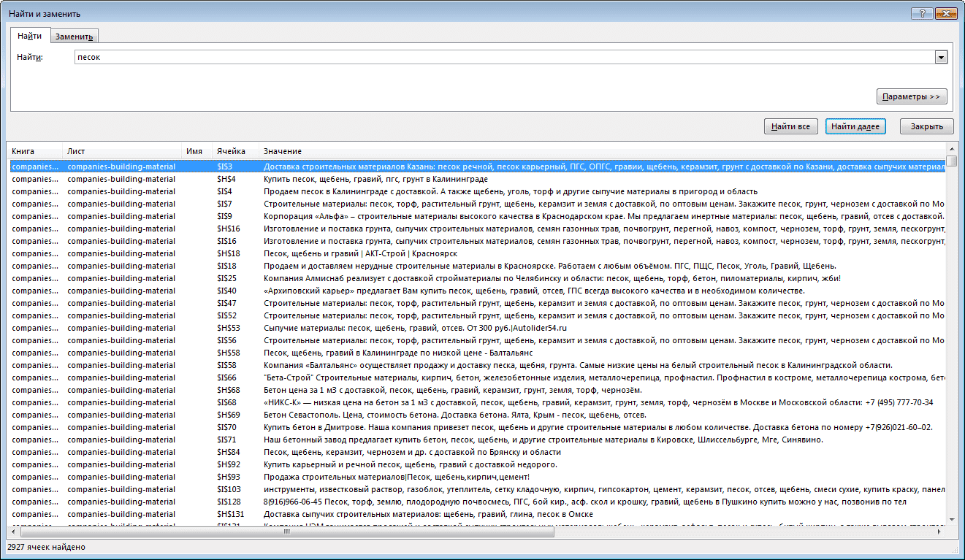The width and height of the screenshot is (965, 560).
Task: Click the Ячейка column header
Action: click(x=235, y=151)
